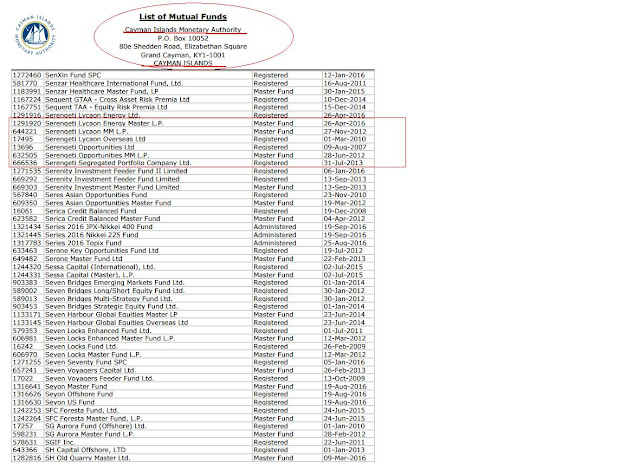Viewport: 640px width, 463px height.
Task: Click SG Aurora Master Fund L.P.
Action: coord(89,434)
